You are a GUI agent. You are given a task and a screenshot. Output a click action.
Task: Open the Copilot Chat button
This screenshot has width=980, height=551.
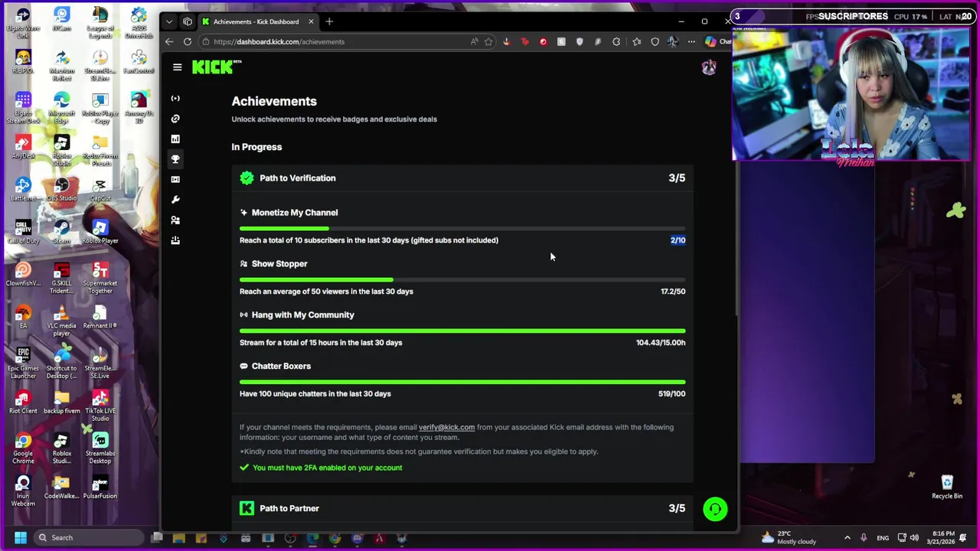pyautogui.click(x=718, y=41)
